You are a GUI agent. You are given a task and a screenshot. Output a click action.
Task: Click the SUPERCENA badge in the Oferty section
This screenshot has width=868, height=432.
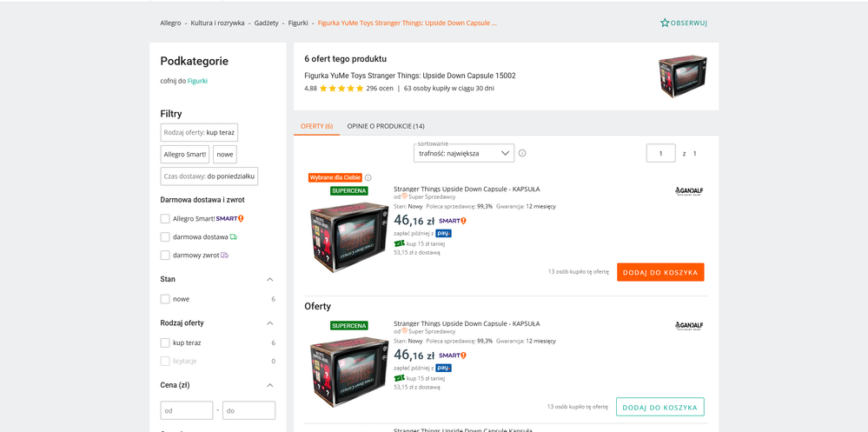349,326
